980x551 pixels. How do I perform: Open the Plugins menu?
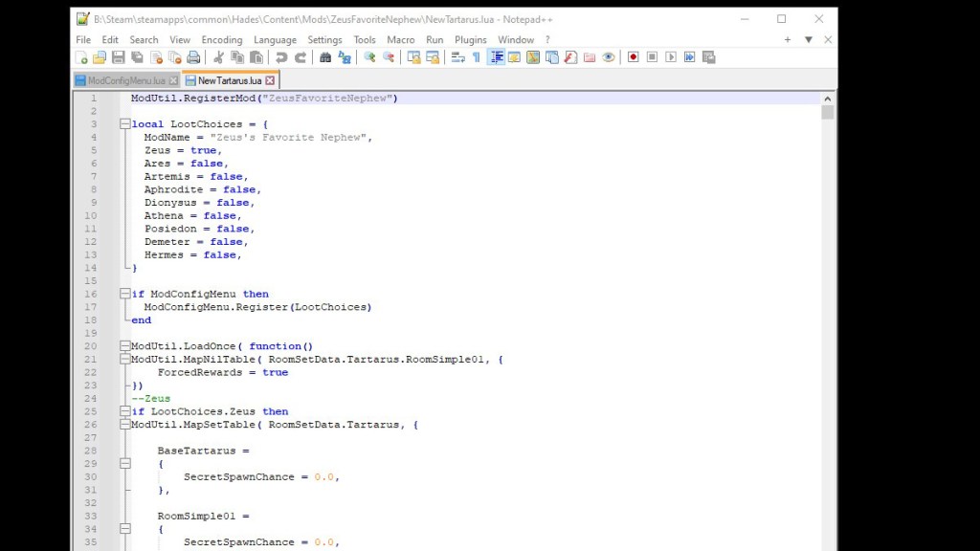pyautogui.click(x=471, y=40)
